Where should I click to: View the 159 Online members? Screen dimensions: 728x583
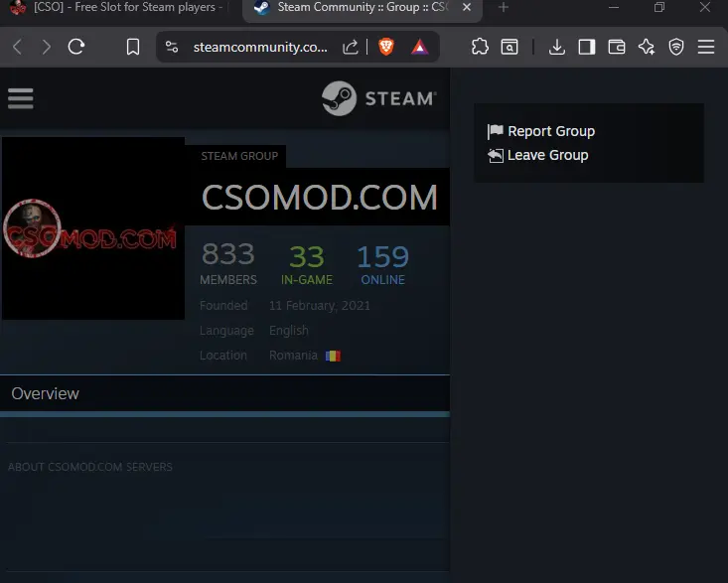[382, 264]
